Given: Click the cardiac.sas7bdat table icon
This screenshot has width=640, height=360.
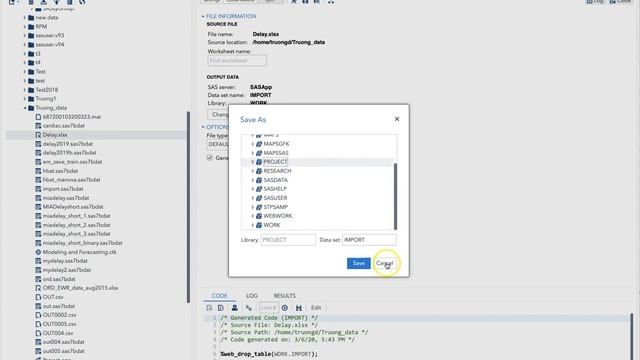Looking at the screenshot, I should [38, 126].
